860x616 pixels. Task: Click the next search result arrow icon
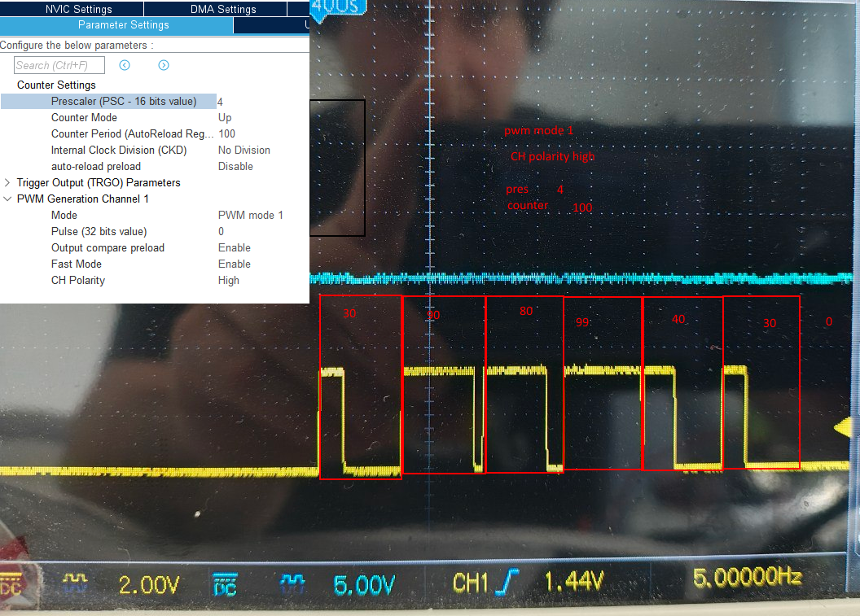(164, 65)
